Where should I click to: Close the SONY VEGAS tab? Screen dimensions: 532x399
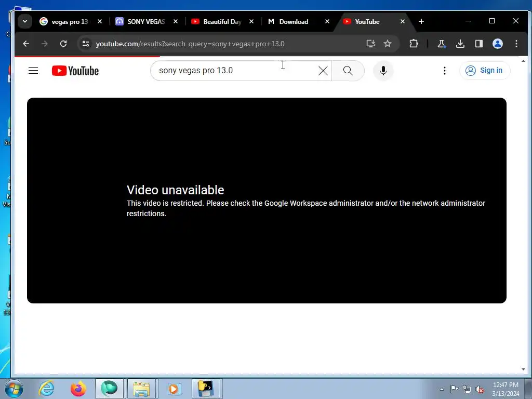[176, 21]
